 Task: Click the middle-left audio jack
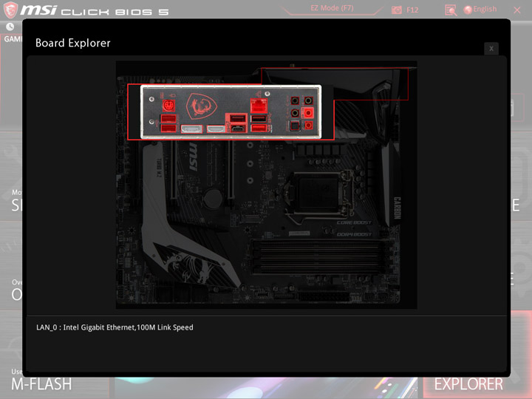tap(295, 112)
